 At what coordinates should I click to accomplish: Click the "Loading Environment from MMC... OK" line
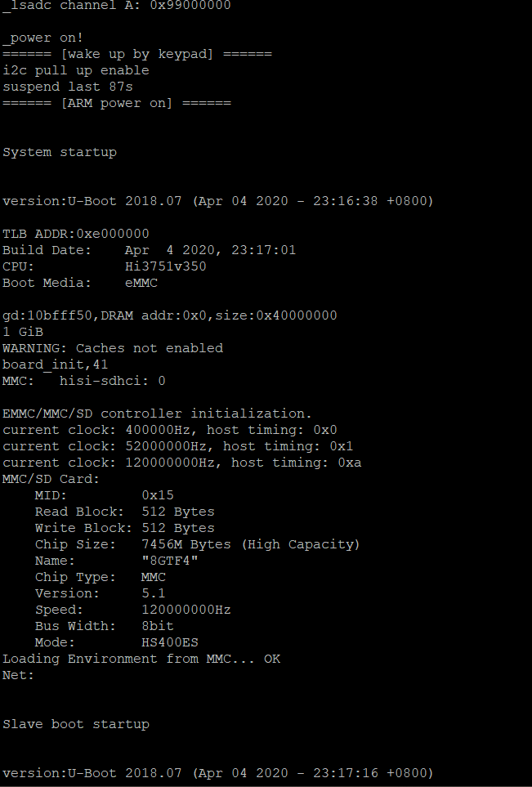pos(141,659)
